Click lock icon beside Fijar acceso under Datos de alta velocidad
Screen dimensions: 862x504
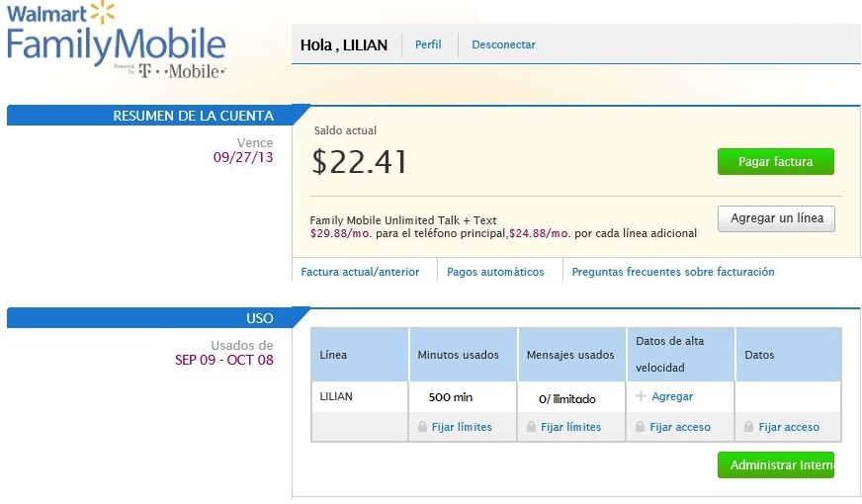[x=640, y=427]
